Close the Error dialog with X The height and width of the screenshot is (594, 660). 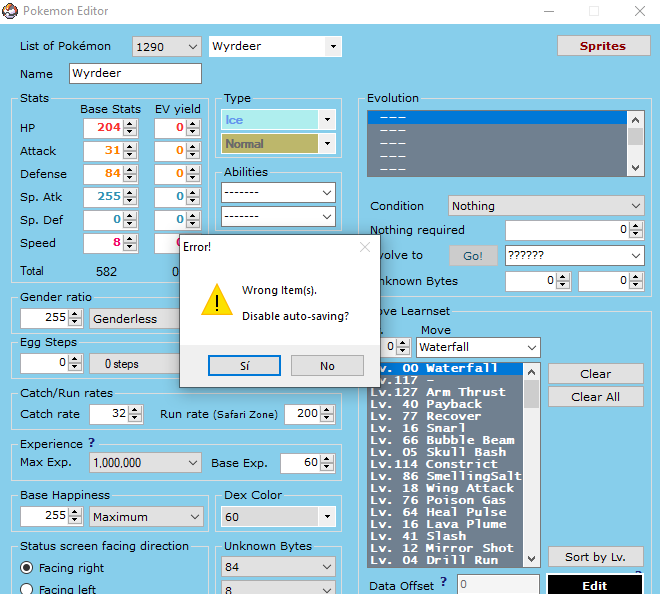pos(364,246)
